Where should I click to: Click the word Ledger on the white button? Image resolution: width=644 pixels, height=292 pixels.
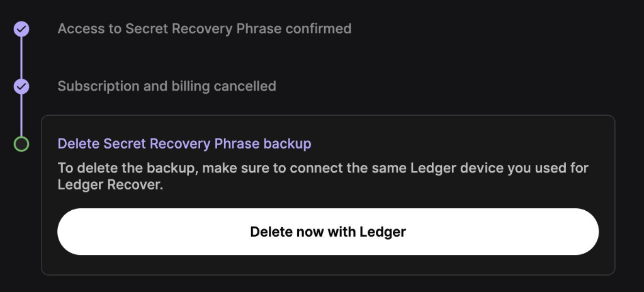(x=383, y=232)
